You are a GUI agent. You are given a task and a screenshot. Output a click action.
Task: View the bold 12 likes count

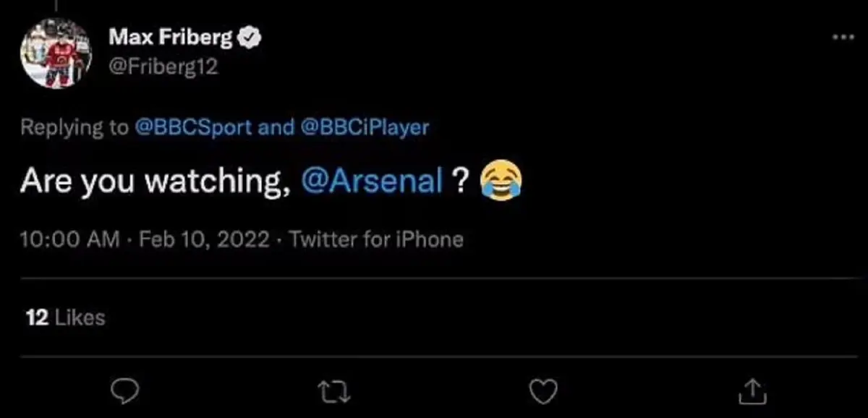(36, 317)
